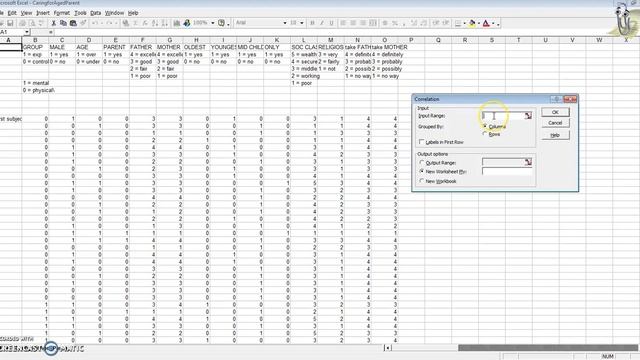Screen dimensions: 640x360
Task: Click the Help icon after the zoom box
Action: pos(221,23)
